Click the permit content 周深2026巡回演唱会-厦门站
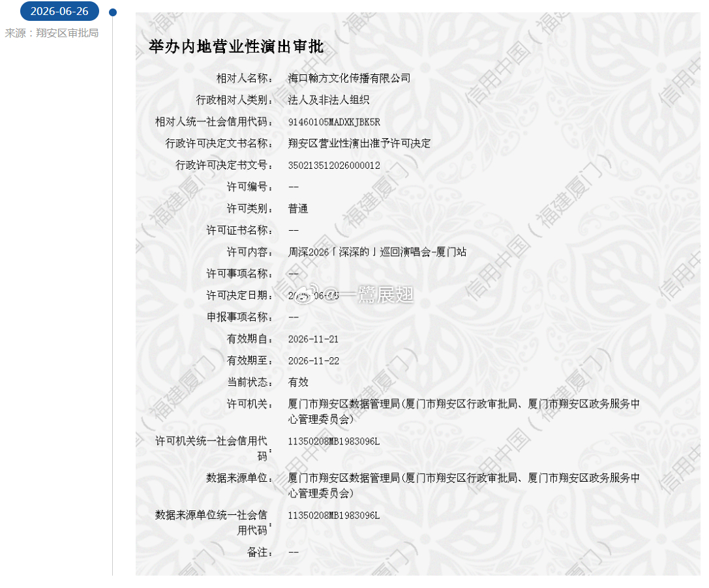This screenshot has height=588, width=709. [377, 252]
